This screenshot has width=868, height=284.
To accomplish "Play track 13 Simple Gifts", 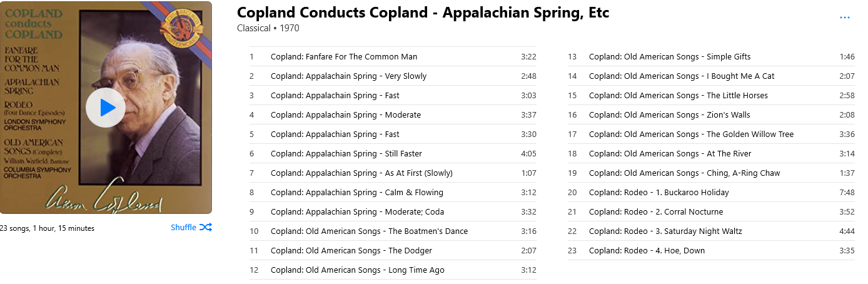I will click(x=711, y=57).
